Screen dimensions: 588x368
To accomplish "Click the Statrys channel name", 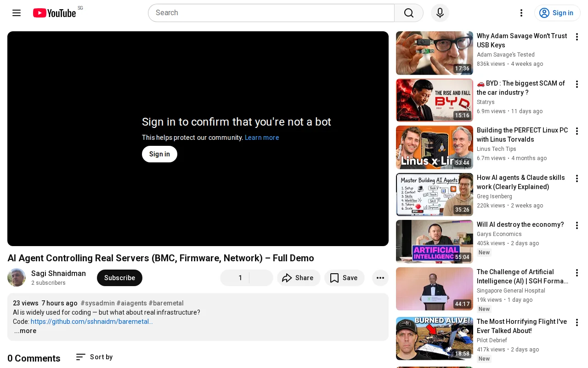I will 486,102.
